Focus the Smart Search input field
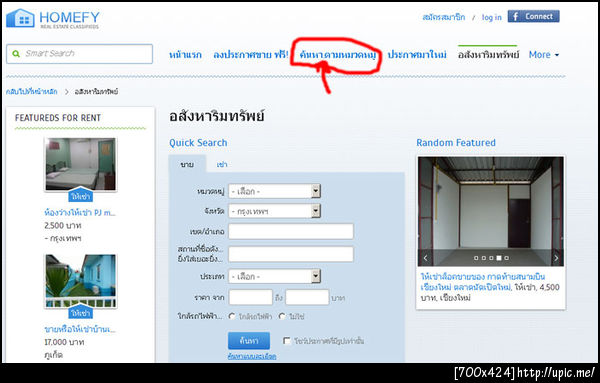 (80, 54)
